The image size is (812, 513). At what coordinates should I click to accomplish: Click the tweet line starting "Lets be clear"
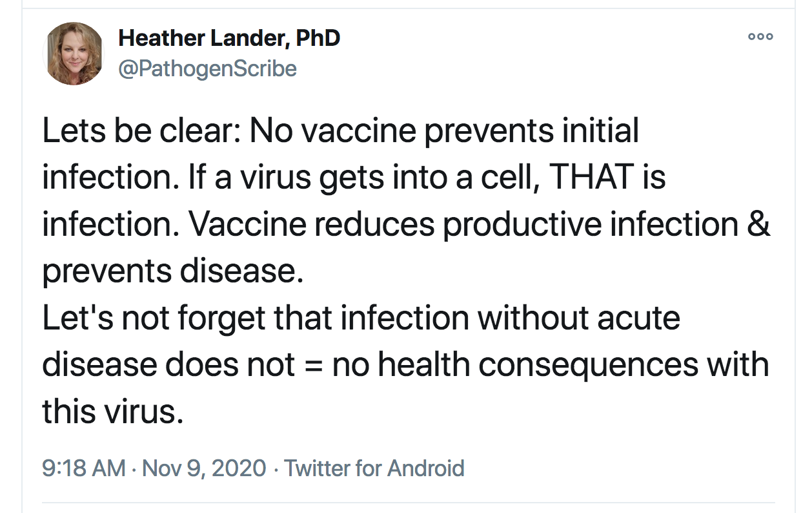click(340, 131)
